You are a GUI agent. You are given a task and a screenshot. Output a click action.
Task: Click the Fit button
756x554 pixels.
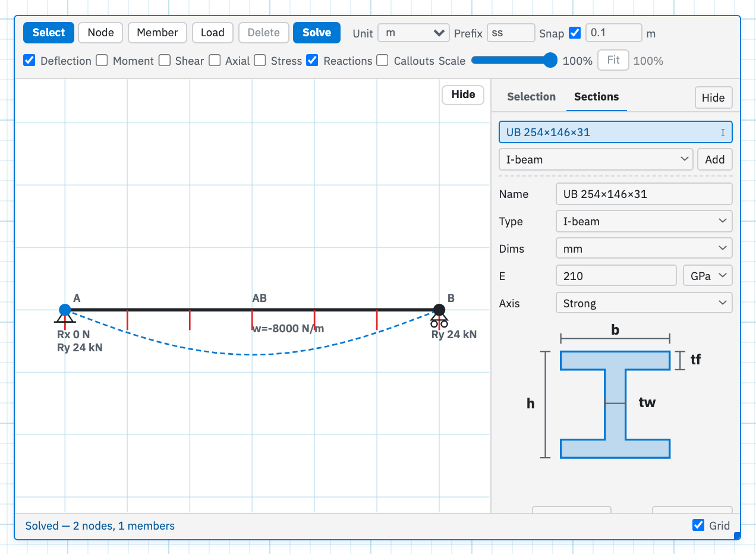613,60
